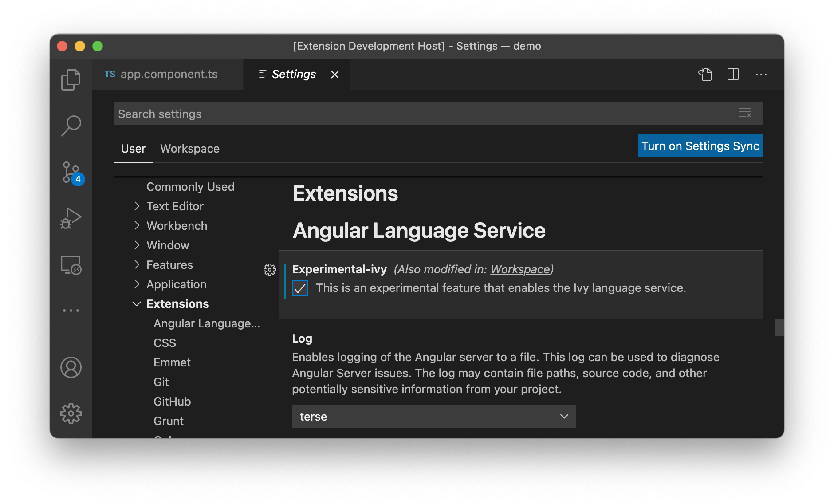Switch to Workspace settings tab
The height and width of the screenshot is (504, 834).
click(190, 149)
